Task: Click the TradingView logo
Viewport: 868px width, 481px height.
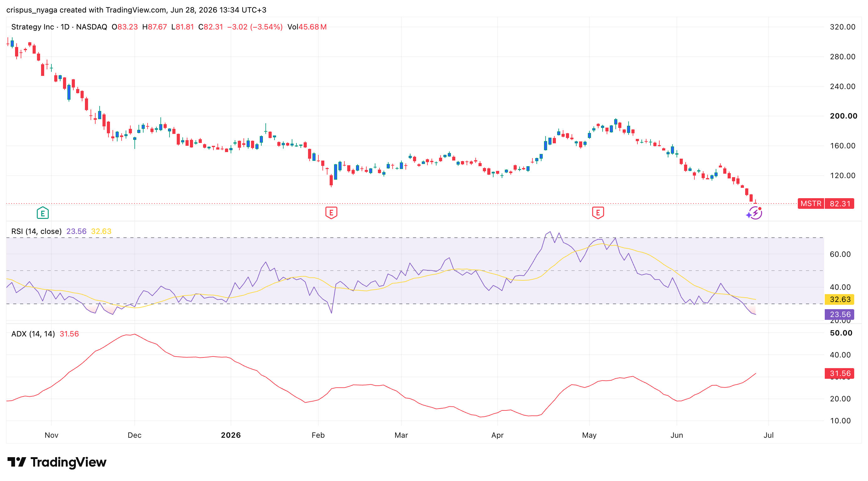Action: pos(57,462)
